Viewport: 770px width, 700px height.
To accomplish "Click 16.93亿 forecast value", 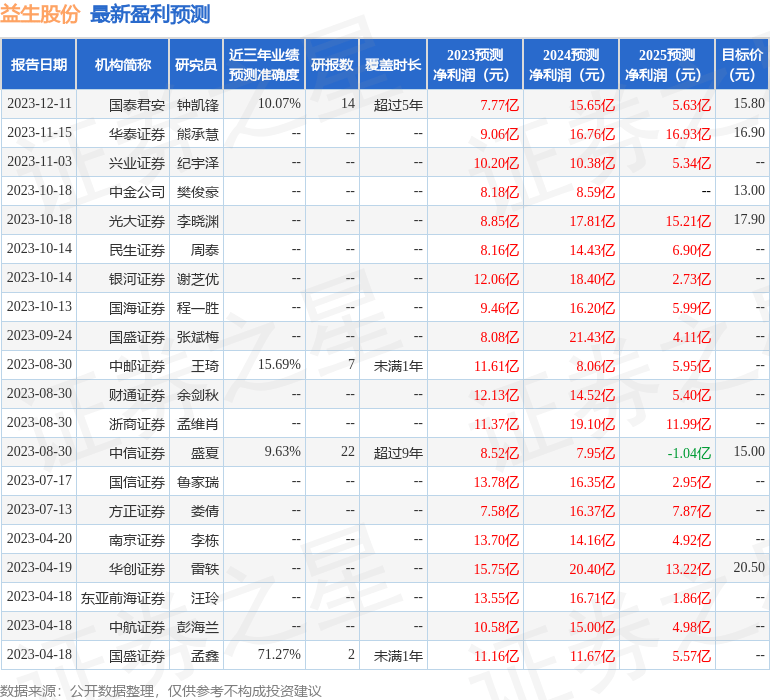I will 688,134.
